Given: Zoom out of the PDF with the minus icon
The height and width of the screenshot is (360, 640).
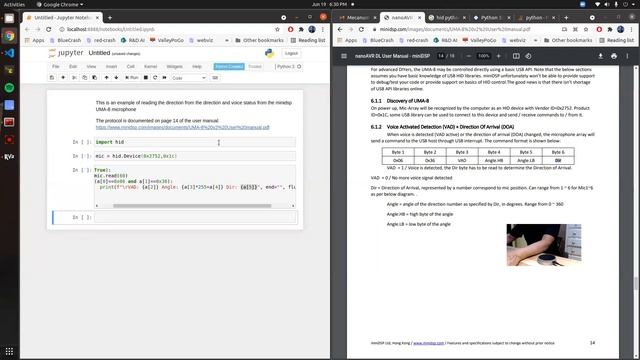Looking at the screenshot, I should 469,56.
